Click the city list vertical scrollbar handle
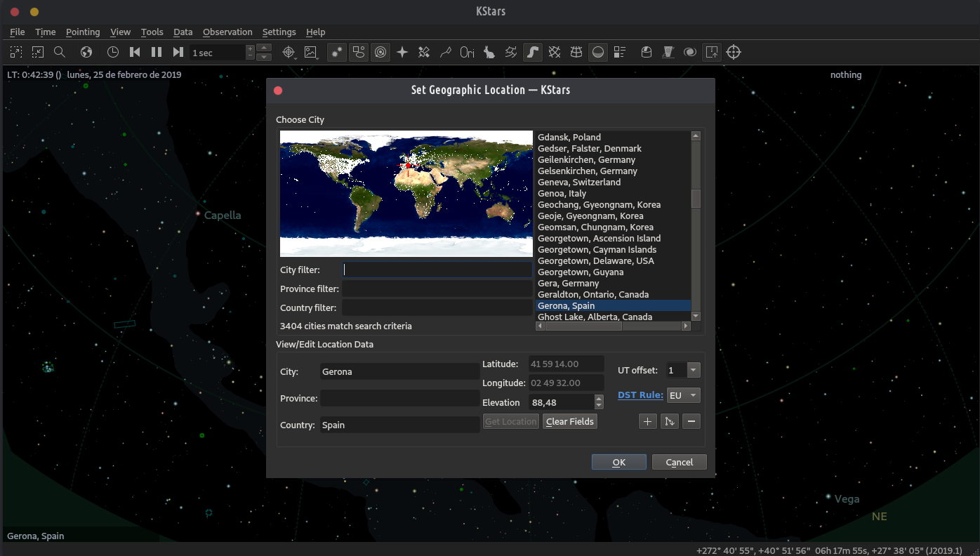The height and width of the screenshot is (556, 980). [x=696, y=199]
